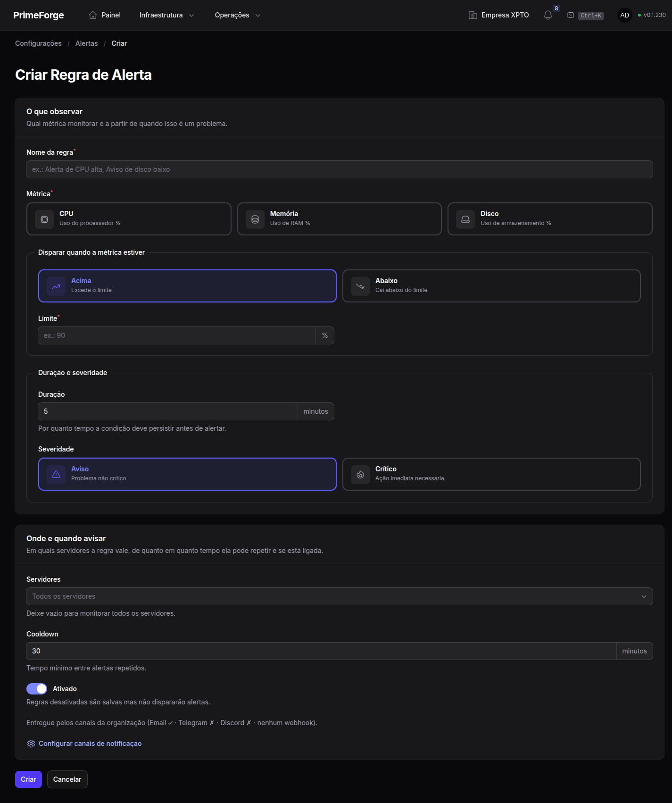
Task: Click the Painel home icon
Action: [93, 15]
